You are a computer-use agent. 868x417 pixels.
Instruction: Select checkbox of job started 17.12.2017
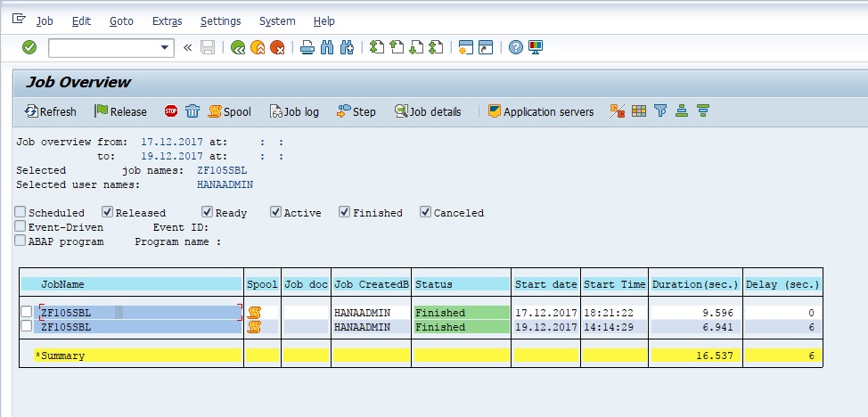(x=27, y=312)
